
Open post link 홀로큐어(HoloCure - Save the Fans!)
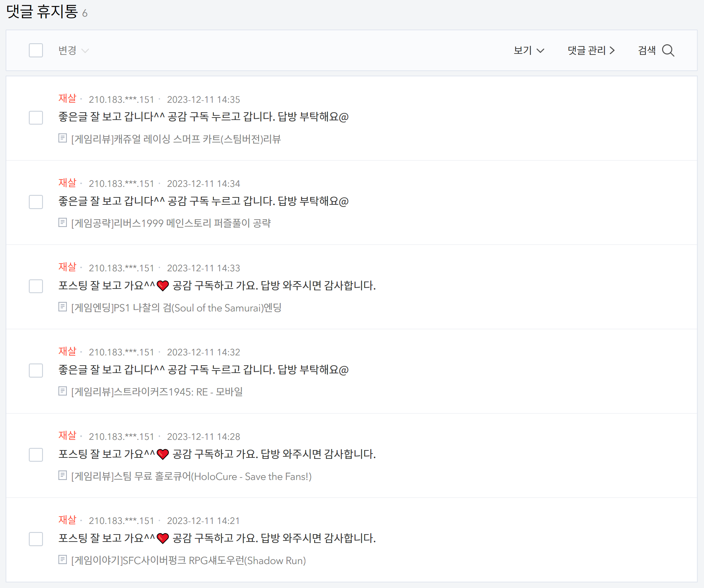point(191,476)
